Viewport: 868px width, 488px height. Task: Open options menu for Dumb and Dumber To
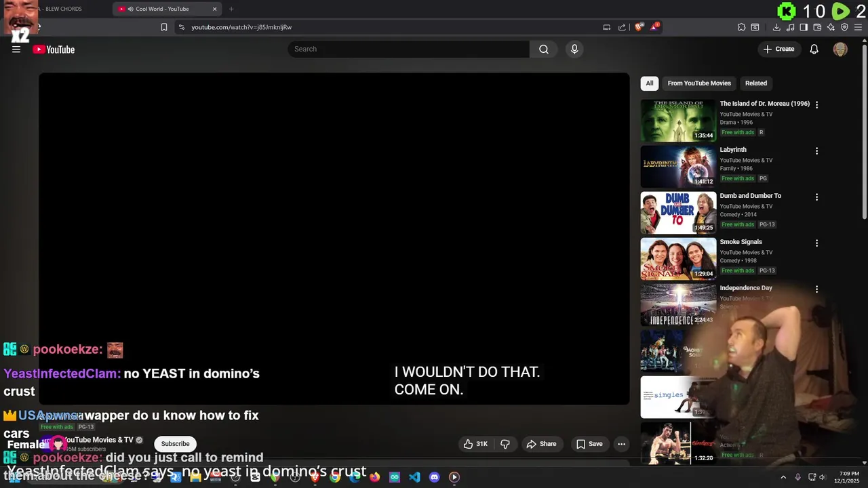point(816,197)
